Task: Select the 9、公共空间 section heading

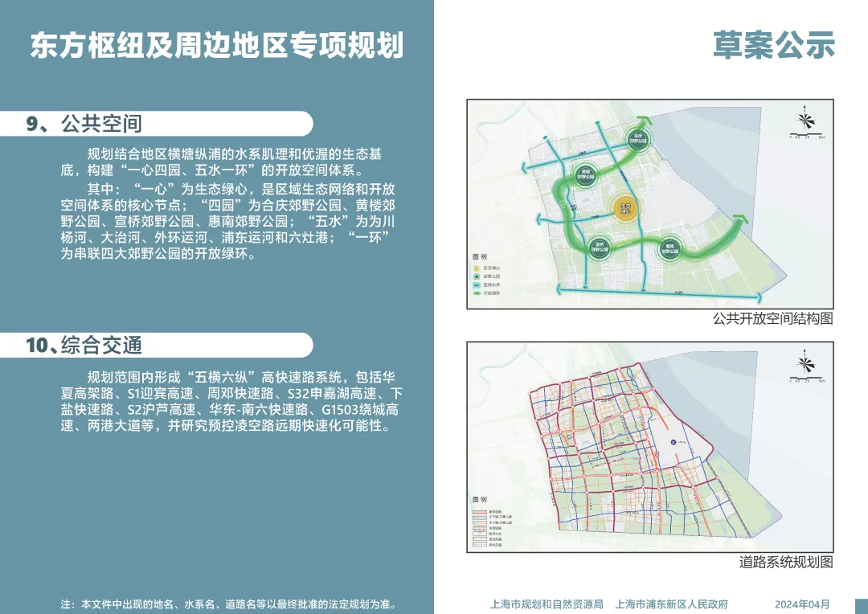Action: coord(84,123)
